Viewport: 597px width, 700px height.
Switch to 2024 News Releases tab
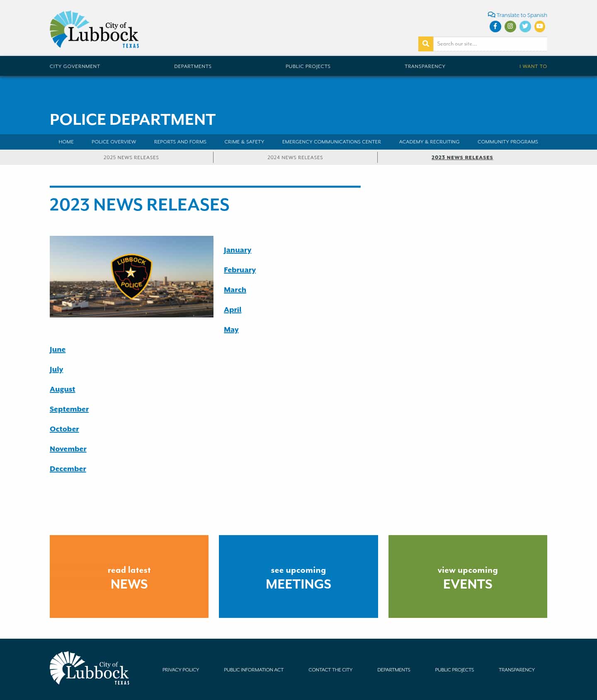tap(295, 157)
